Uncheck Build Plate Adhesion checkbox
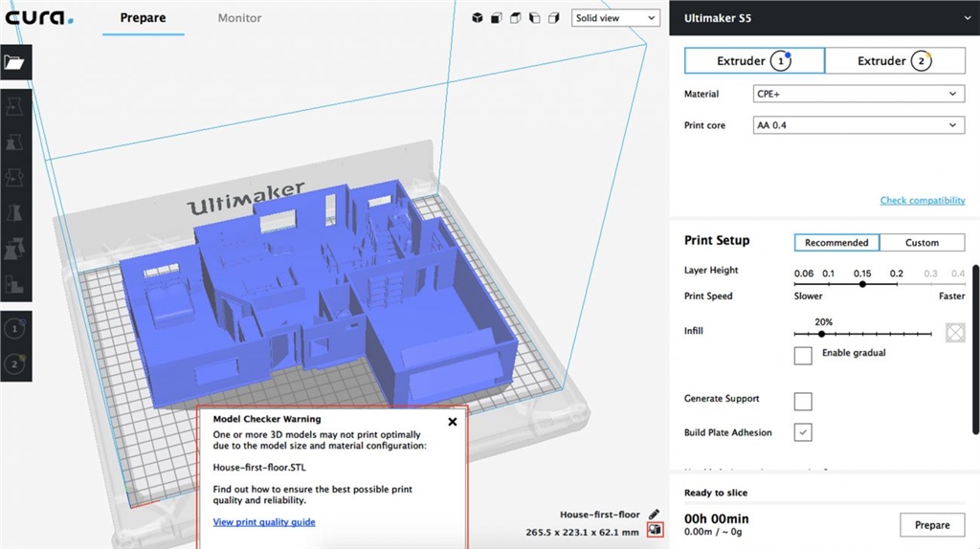980x549 pixels. coord(803,432)
